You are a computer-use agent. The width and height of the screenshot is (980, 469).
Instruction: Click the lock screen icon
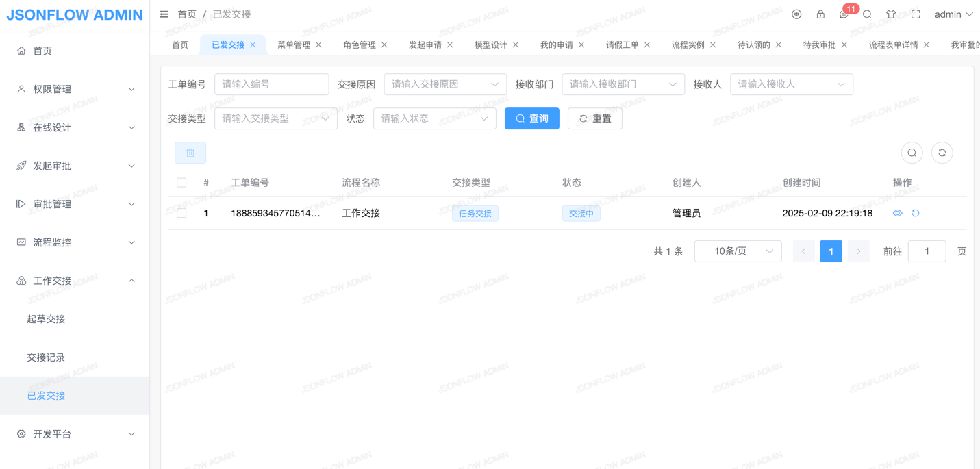[x=820, y=14]
